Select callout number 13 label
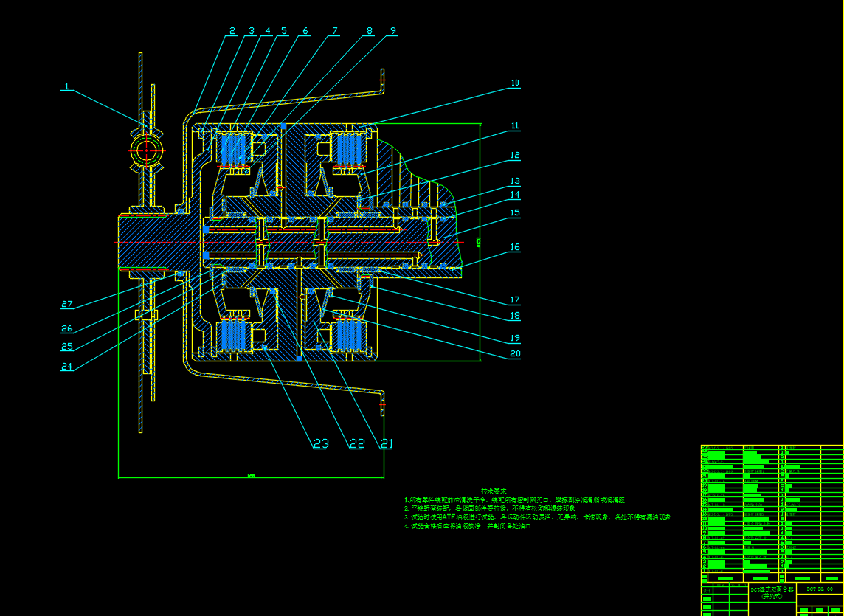Image resolution: width=844 pixels, height=616 pixels. (515, 181)
